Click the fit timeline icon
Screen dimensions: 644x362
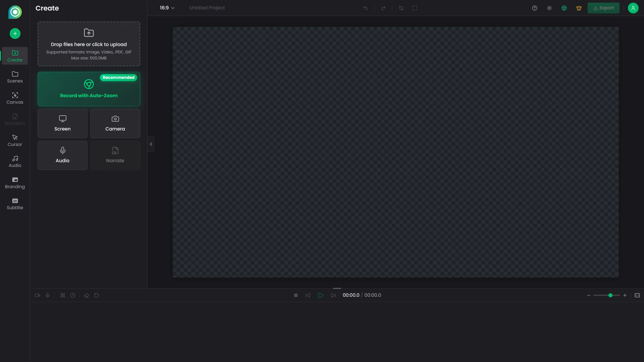tap(637, 295)
